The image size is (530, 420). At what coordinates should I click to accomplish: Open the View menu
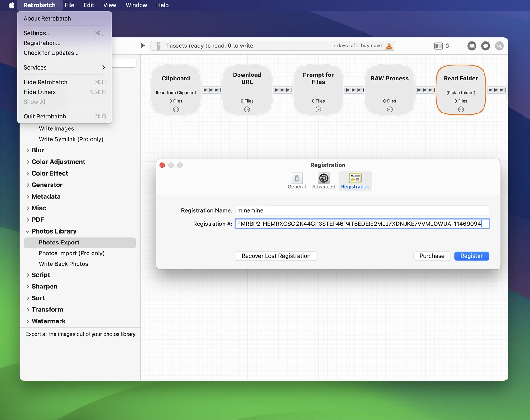coord(110,5)
